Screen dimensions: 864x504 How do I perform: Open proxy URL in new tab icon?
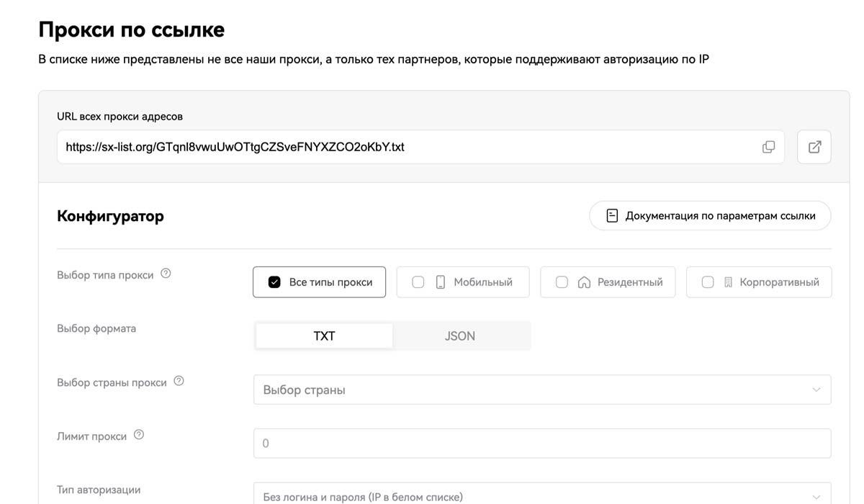(814, 147)
